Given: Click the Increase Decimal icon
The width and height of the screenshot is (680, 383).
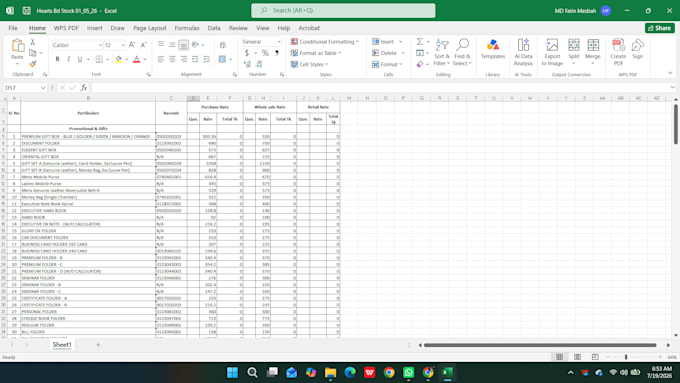Looking at the screenshot, I should tap(247, 64).
